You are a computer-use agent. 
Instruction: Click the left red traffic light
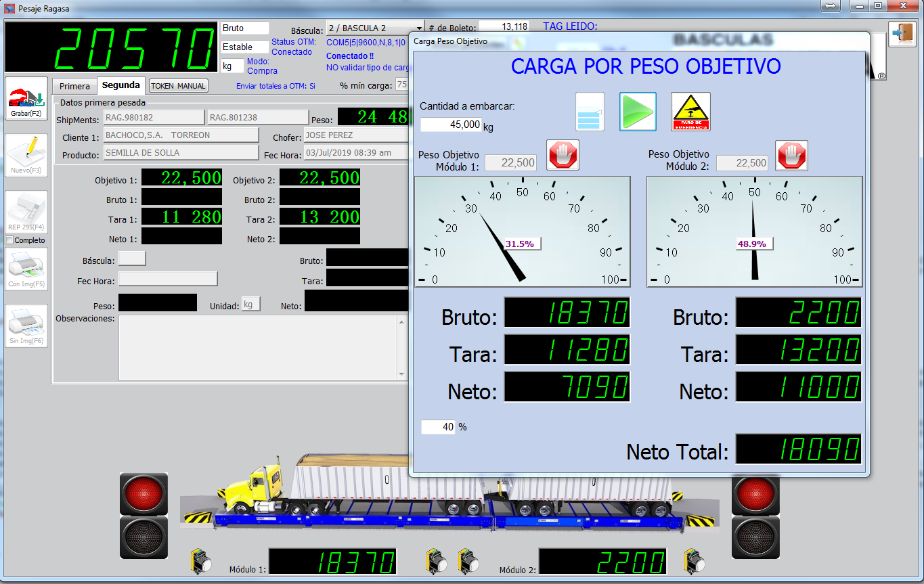144,494
